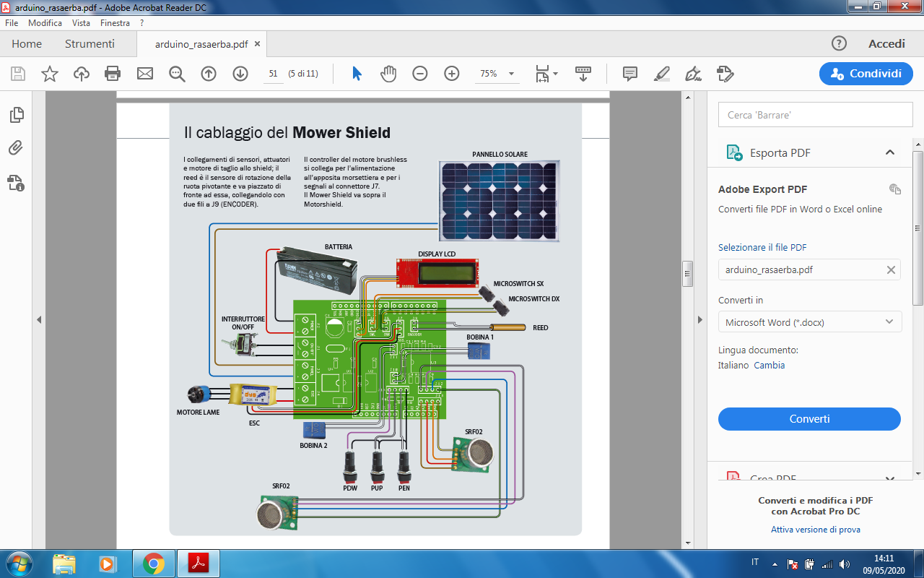
Task: Send file by email icon
Action: click(145, 74)
